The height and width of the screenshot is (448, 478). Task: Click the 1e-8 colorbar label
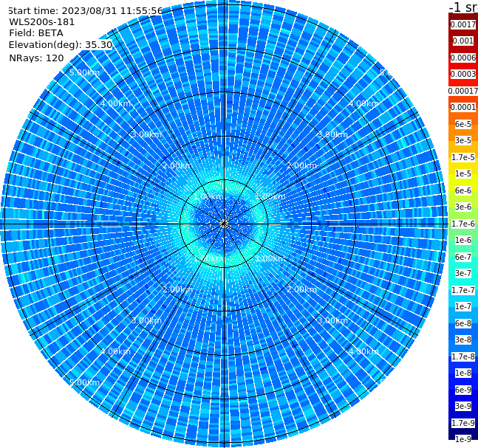pos(463,373)
